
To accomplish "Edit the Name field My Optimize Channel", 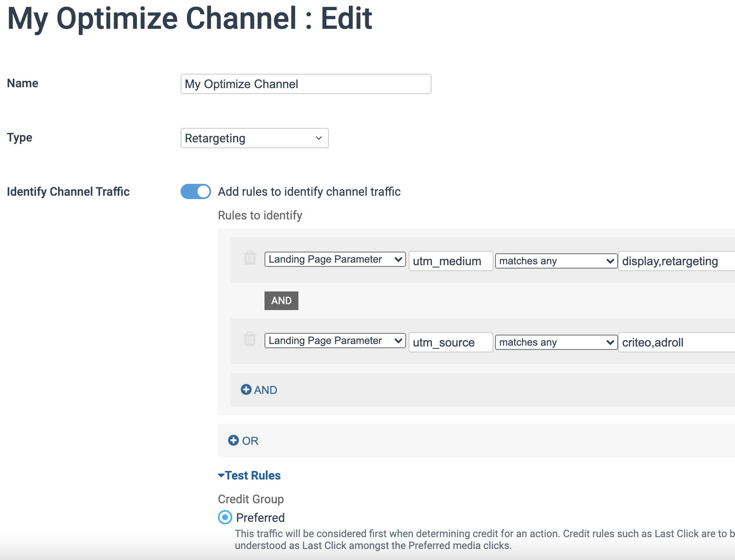I will click(306, 84).
